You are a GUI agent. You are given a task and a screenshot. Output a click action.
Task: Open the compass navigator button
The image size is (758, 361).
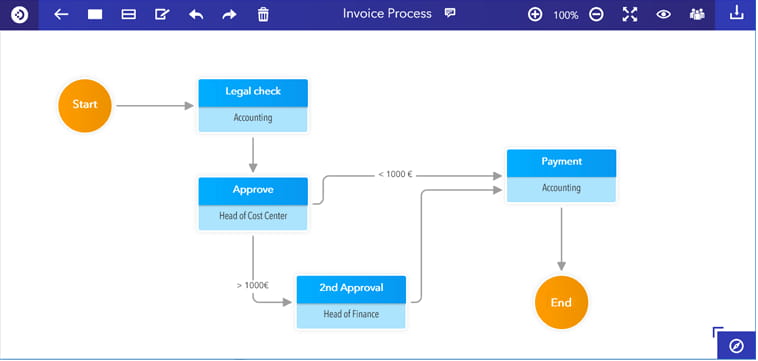point(736,346)
